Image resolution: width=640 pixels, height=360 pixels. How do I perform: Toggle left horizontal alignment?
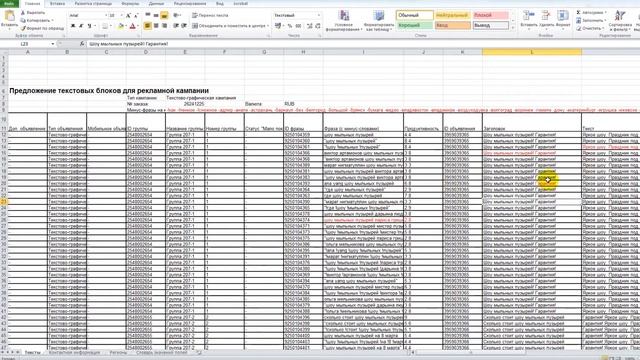(x=148, y=26)
